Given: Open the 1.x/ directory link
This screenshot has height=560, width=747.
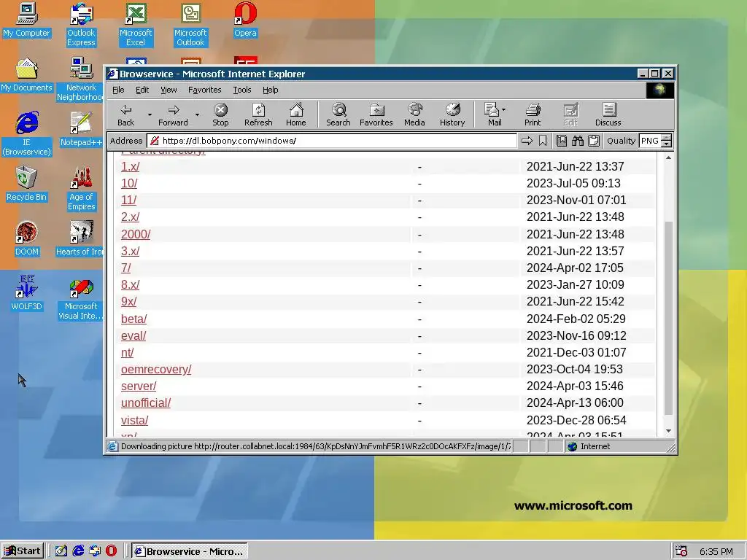Looking at the screenshot, I should tap(130, 167).
